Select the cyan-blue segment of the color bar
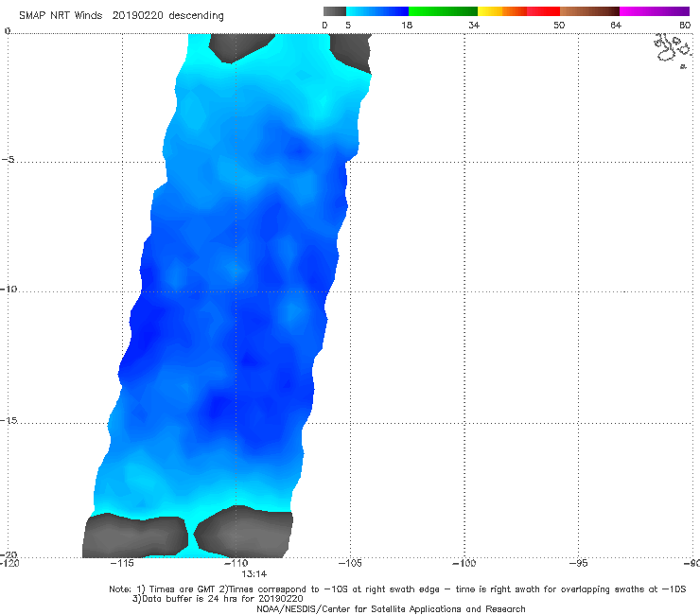 click(377, 11)
